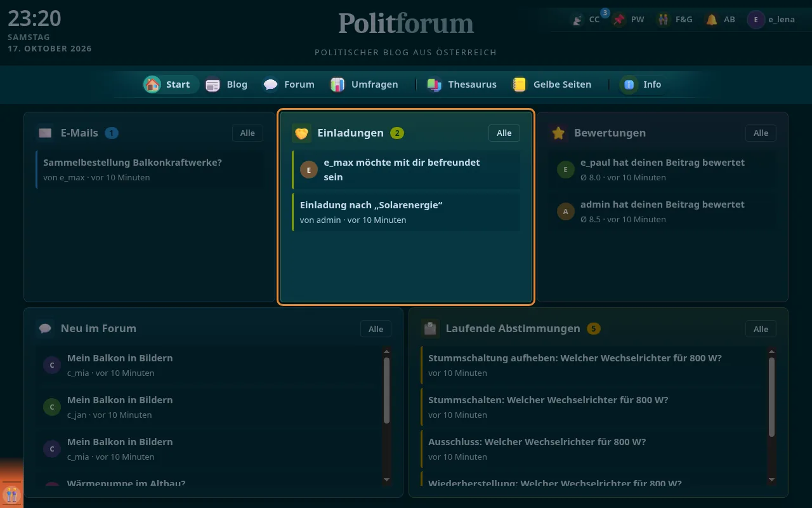
Task: Open vote Stummschaltung aufheben: Welcher Wechselrichter
Action: click(592, 365)
